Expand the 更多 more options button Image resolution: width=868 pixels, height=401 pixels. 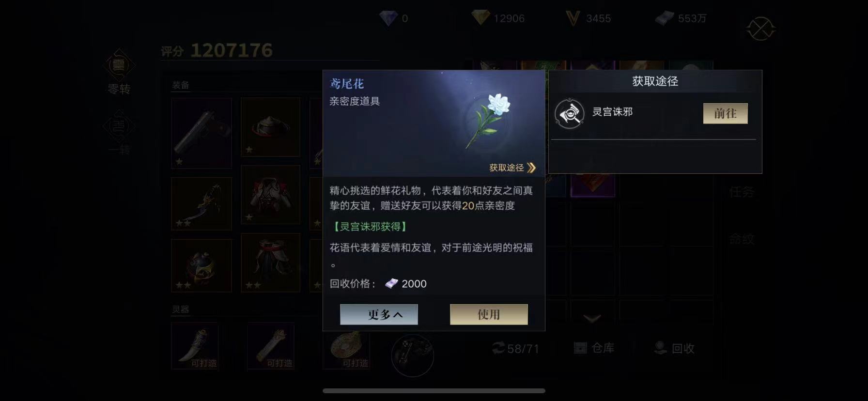click(379, 314)
